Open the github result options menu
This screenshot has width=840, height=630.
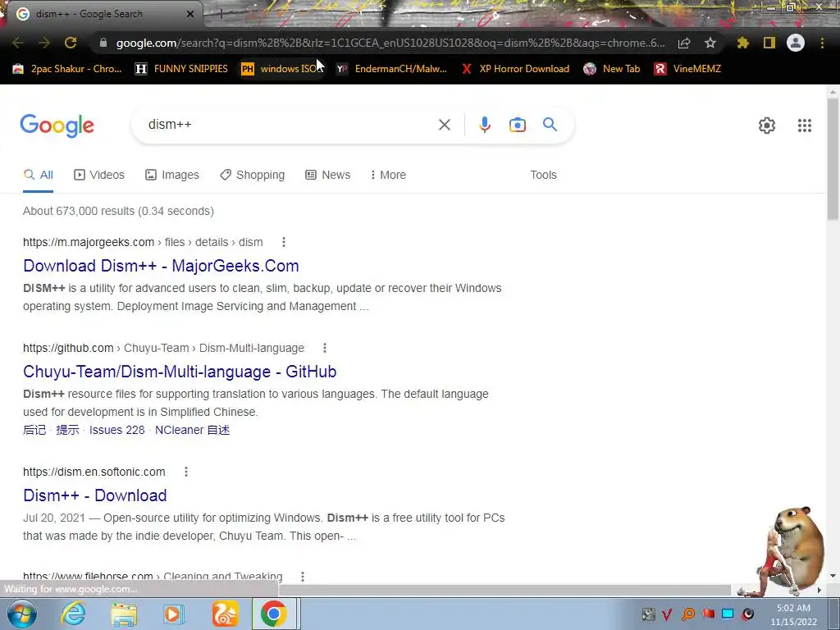click(325, 348)
